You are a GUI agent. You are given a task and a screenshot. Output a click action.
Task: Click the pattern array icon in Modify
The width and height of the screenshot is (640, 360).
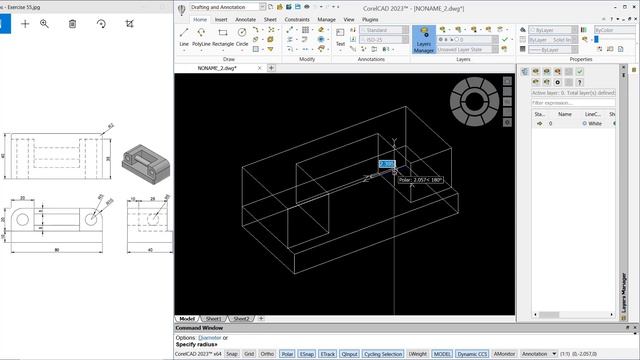pos(305,30)
